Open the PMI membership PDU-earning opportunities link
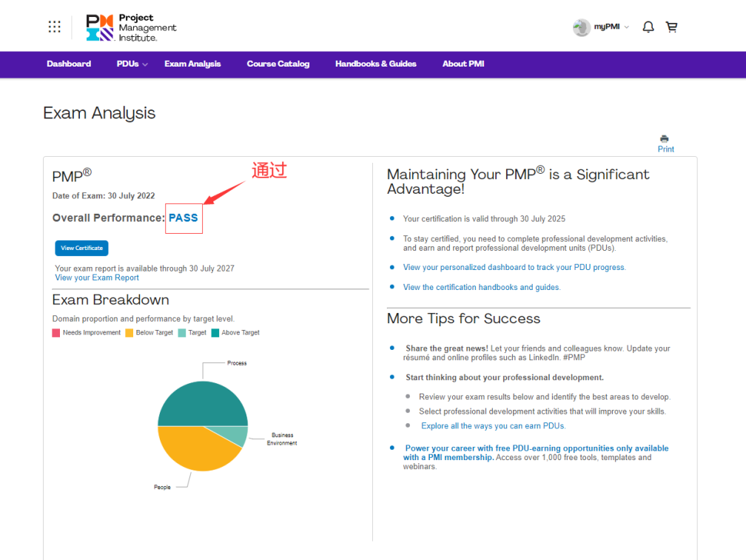Screen dimensions: 746x560 pyautogui.click(x=536, y=453)
